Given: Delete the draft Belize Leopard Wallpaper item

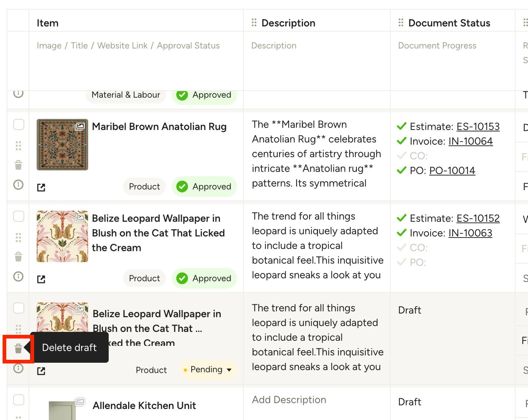Looking at the screenshot, I should (x=18, y=348).
